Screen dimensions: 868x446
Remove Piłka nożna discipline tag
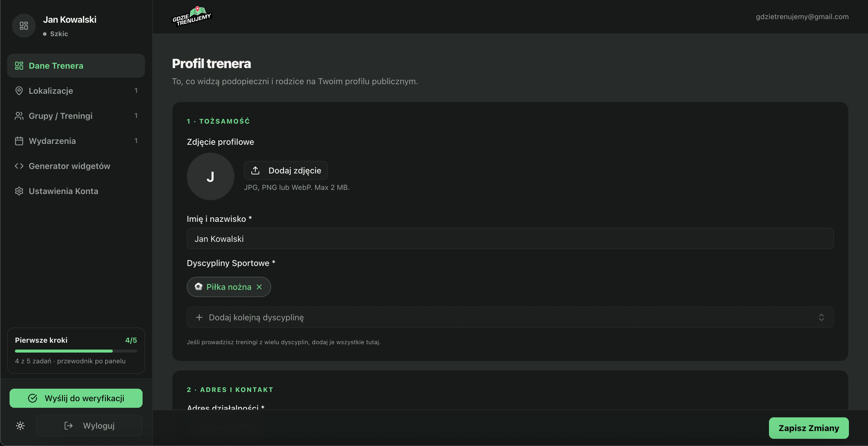tap(259, 287)
